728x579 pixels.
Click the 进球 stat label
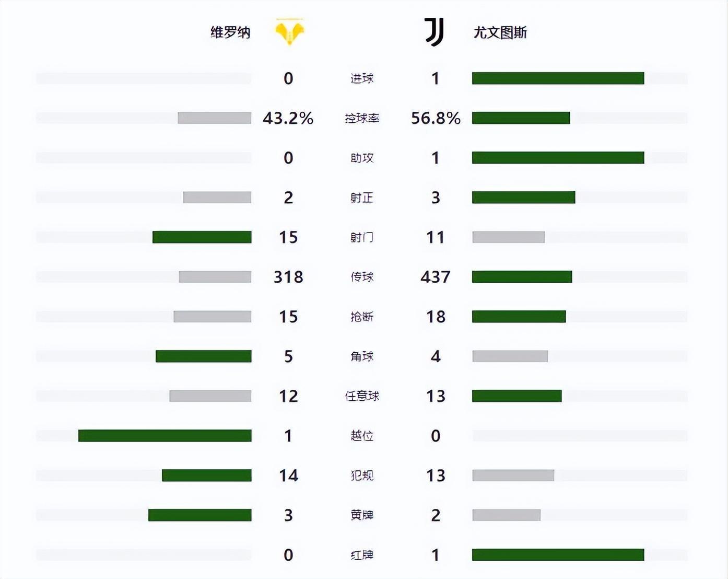click(362, 78)
